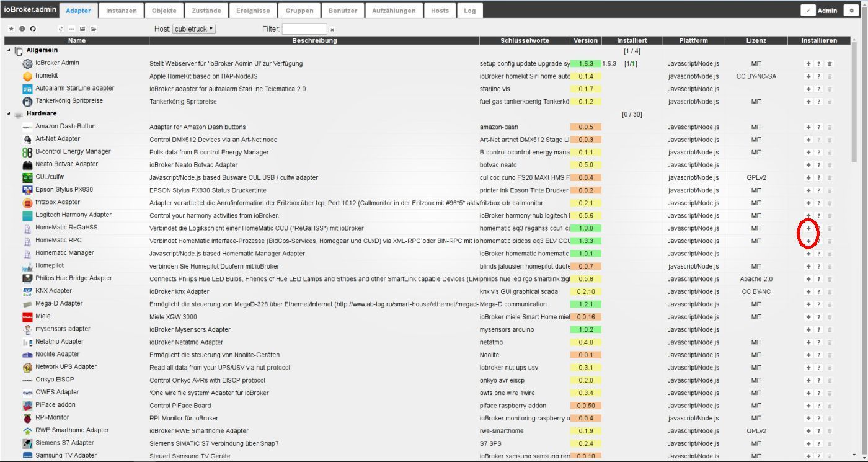The image size is (868, 462).
Task: Click question mark for B-control Energy Manager
Action: [818, 153]
